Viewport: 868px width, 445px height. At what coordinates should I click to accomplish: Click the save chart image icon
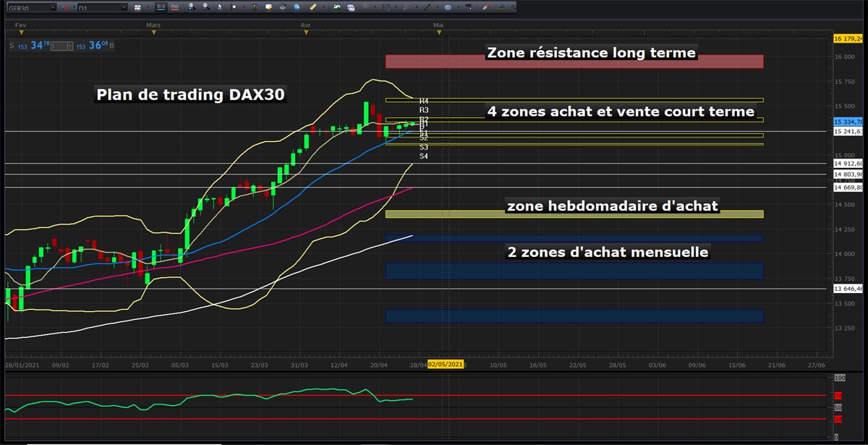coord(336,7)
